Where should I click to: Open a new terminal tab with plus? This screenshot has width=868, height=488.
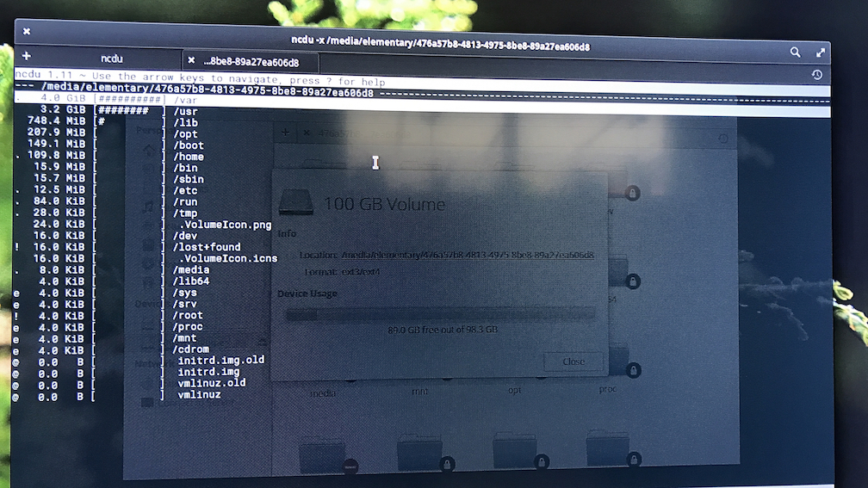pos(27,56)
